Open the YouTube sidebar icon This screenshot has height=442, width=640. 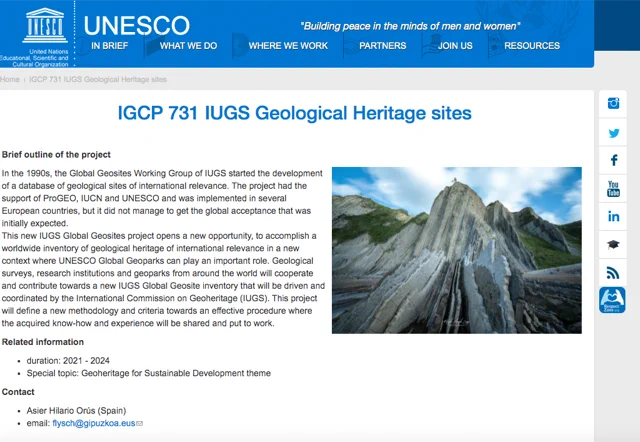pos(613,189)
